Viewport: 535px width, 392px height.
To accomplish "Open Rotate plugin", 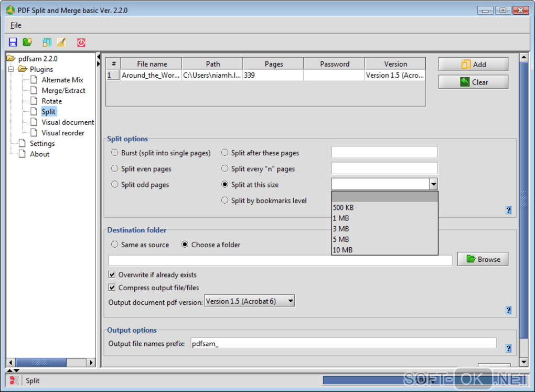I will point(52,101).
